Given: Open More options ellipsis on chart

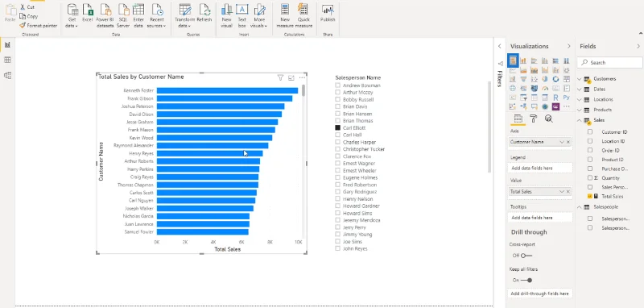Looking at the screenshot, I should click(x=302, y=77).
